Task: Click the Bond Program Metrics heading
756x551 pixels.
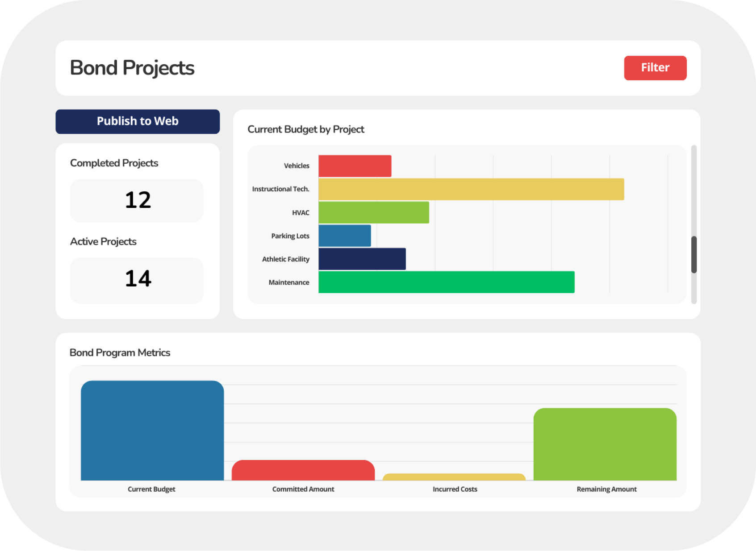Action: pyautogui.click(x=120, y=352)
